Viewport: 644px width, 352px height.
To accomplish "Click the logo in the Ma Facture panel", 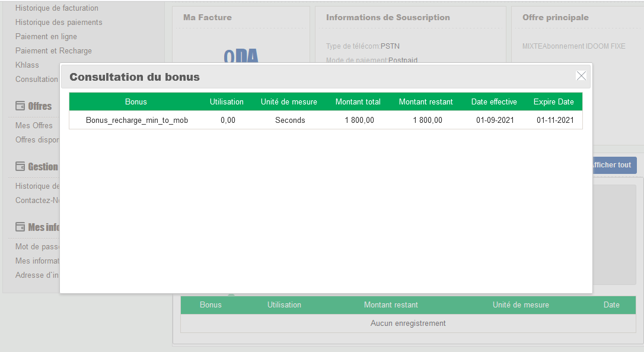I will click(x=241, y=57).
